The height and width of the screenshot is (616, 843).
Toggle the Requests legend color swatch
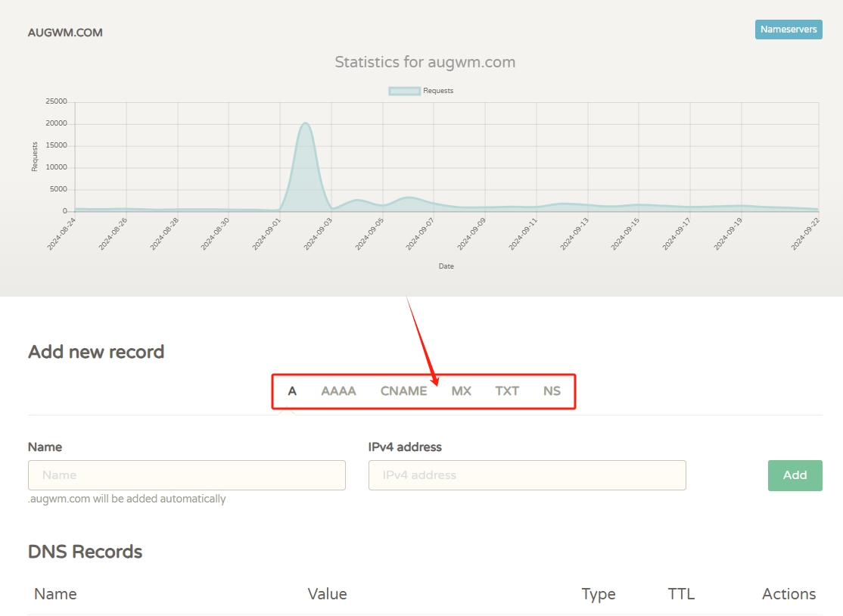tap(404, 91)
